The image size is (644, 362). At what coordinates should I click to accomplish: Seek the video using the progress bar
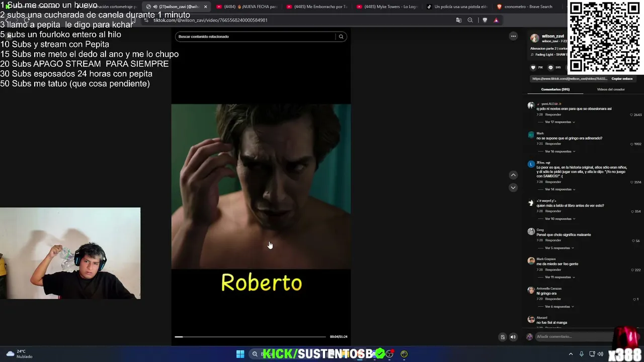pyautogui.click(x=250, y=337)
